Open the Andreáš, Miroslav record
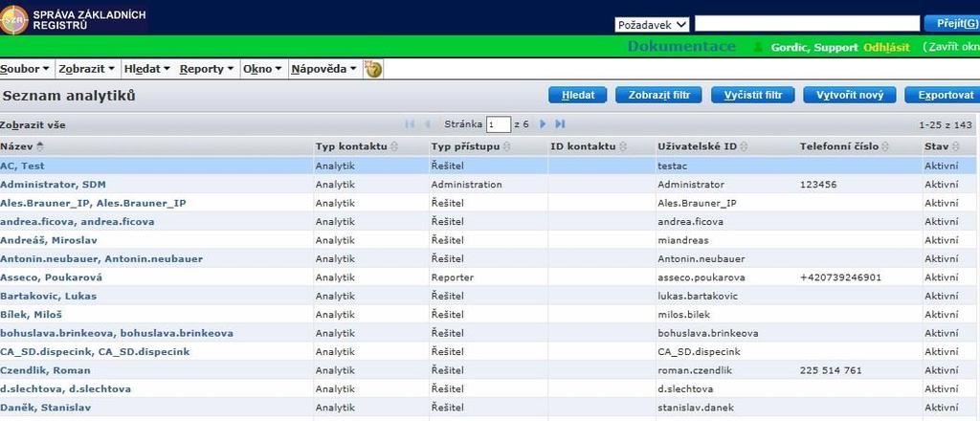 49,240
